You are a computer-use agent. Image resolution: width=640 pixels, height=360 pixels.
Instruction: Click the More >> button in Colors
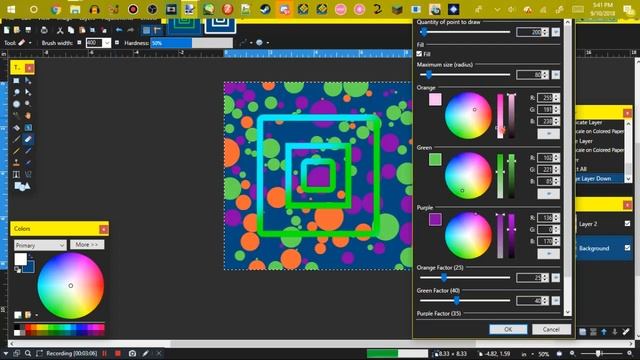tap(87, 244)
